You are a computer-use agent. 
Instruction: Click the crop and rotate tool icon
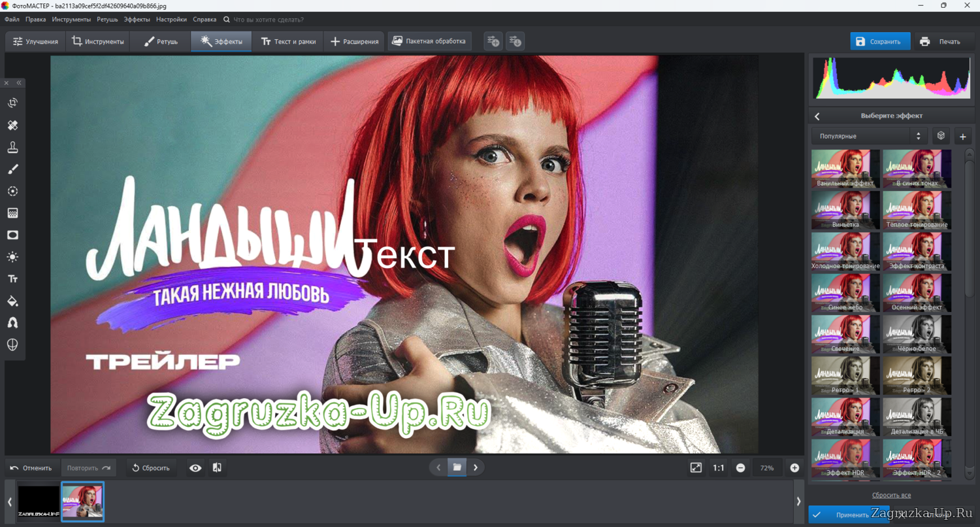[x=12, y=103]
